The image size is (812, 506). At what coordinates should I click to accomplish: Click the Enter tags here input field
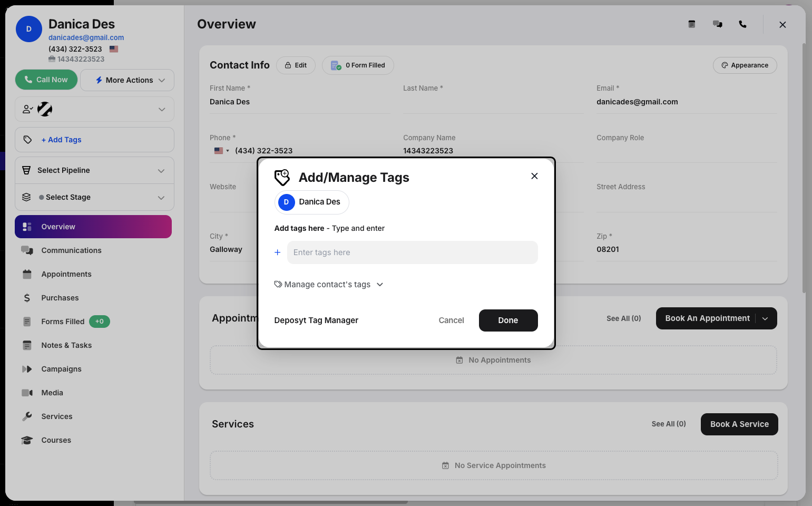tap(413, 252)
